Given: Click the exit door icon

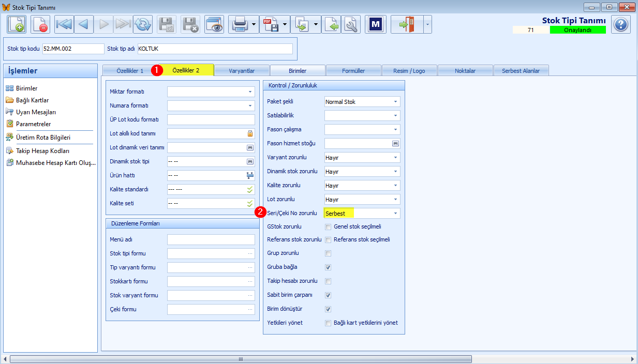Looking at the screenshot, I should point(407,24).
